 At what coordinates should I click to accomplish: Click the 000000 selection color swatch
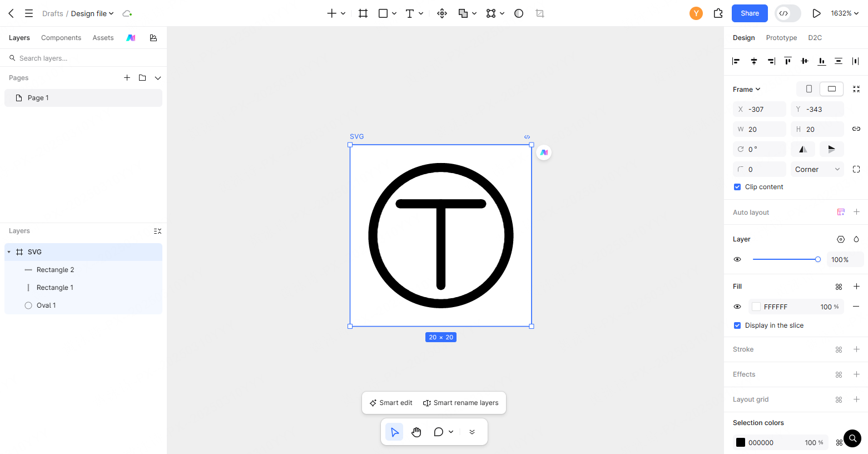tap(741, 442)
